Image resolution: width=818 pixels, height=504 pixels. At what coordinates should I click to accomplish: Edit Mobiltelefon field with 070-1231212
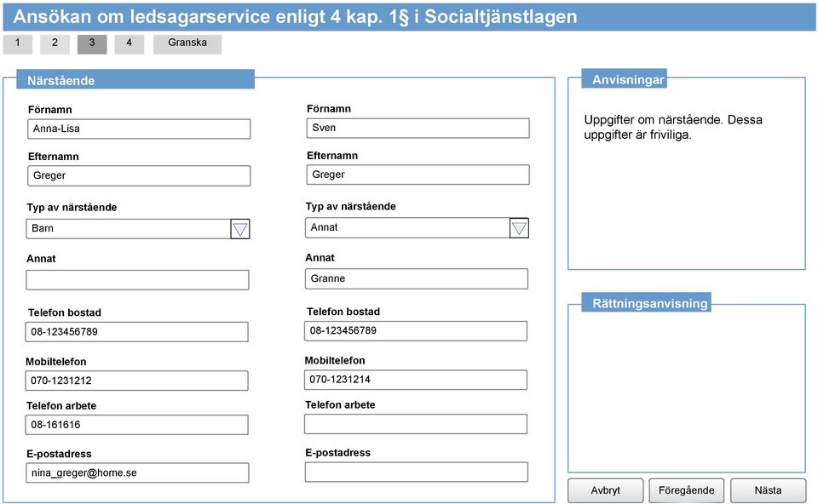pos(136,381)
